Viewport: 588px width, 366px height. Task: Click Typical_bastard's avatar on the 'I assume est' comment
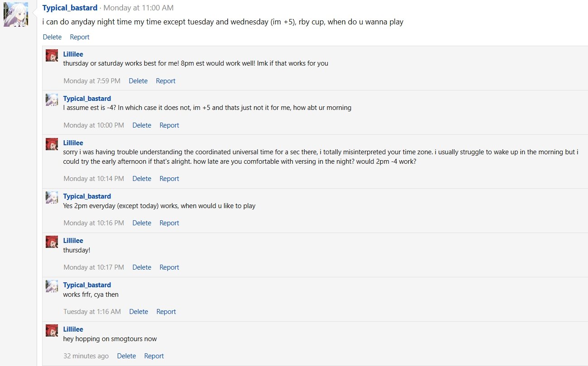click(x=52, y=100)
